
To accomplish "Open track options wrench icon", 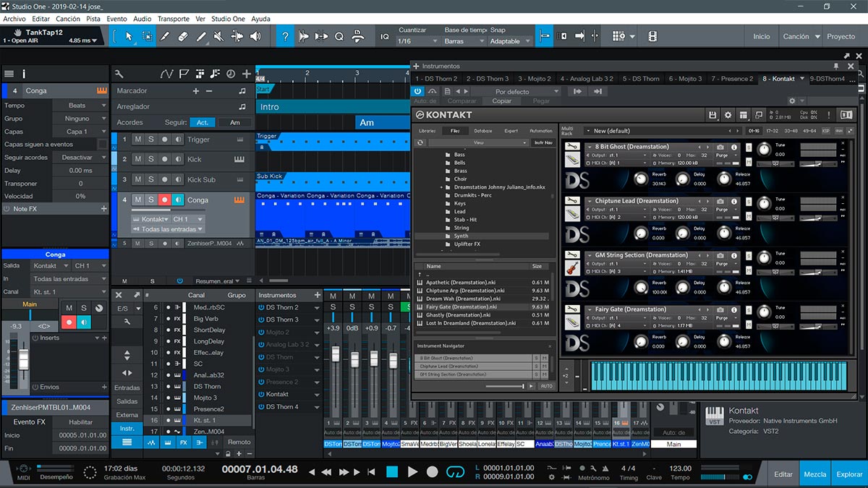I will point(119,74).
